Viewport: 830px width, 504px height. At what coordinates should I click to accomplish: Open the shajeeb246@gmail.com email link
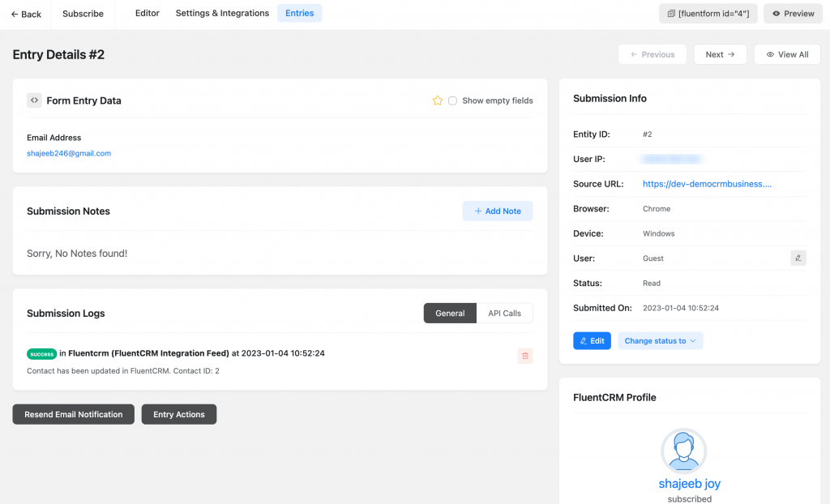[69, 152]
